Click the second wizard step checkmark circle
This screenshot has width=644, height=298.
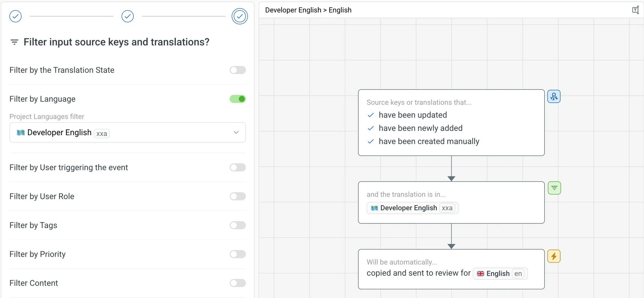coord(128,16)
